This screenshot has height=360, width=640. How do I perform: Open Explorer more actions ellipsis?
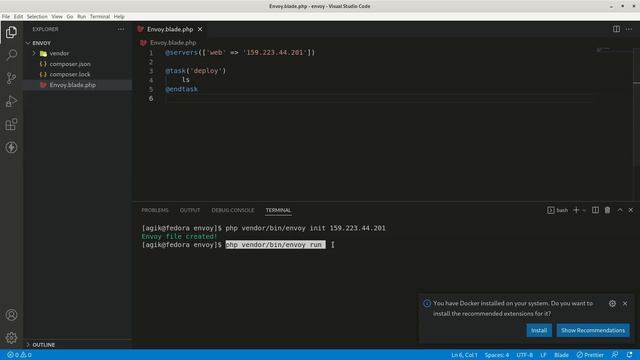click(121, 29)
